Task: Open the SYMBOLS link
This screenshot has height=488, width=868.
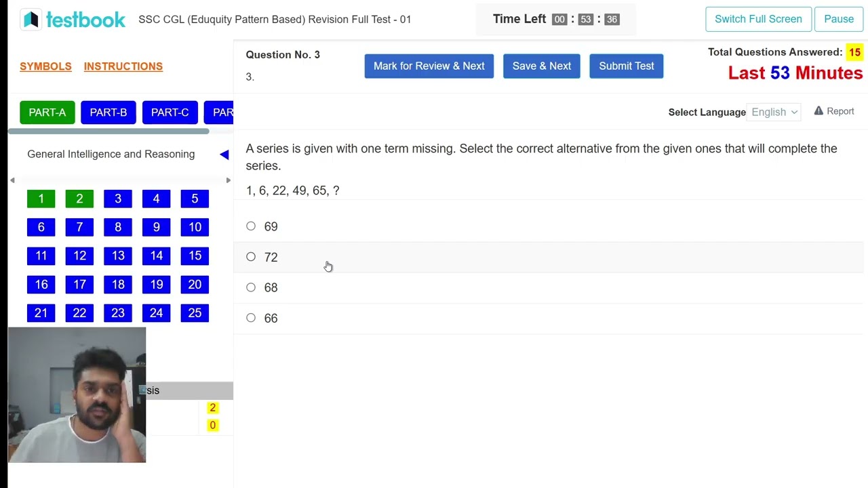Action: pos(45,66)
